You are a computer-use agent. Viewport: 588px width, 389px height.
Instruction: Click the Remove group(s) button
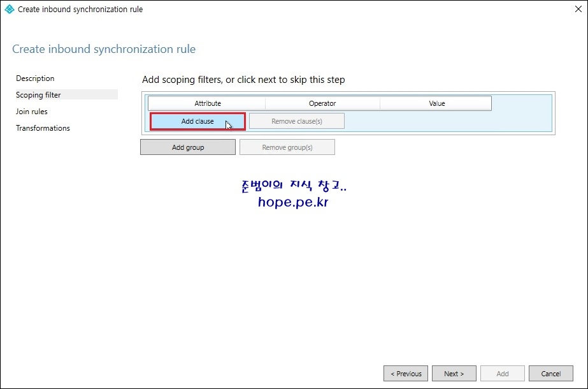click(x=287, y=147)
